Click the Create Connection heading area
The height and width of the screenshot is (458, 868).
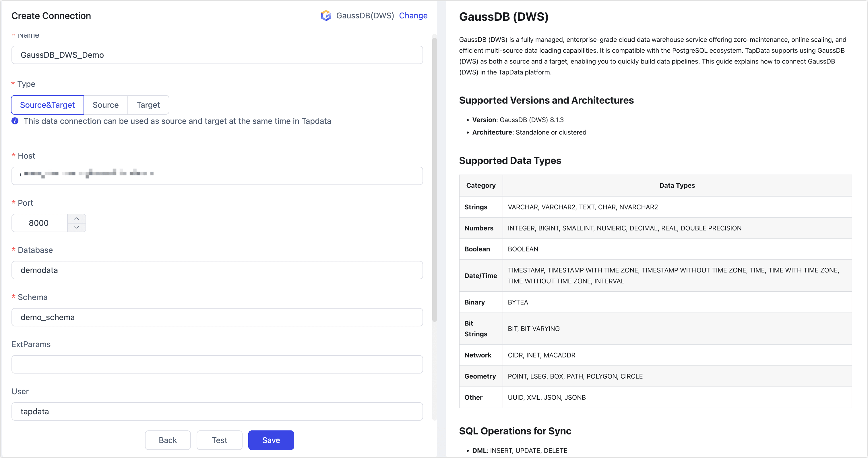click(x=51, y=16)
